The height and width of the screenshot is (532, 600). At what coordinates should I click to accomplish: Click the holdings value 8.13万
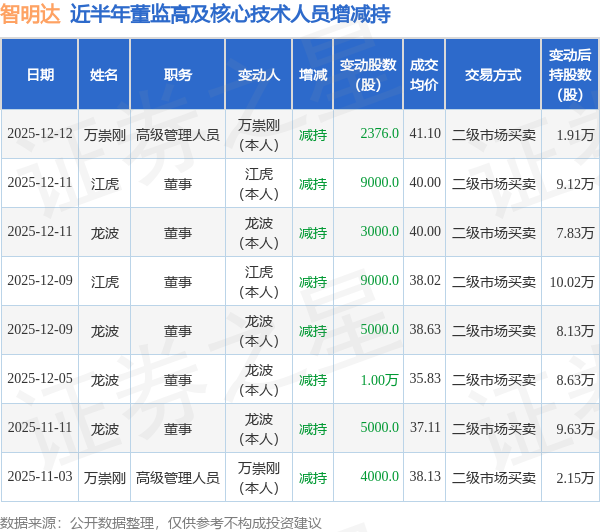tap(575, 331)
